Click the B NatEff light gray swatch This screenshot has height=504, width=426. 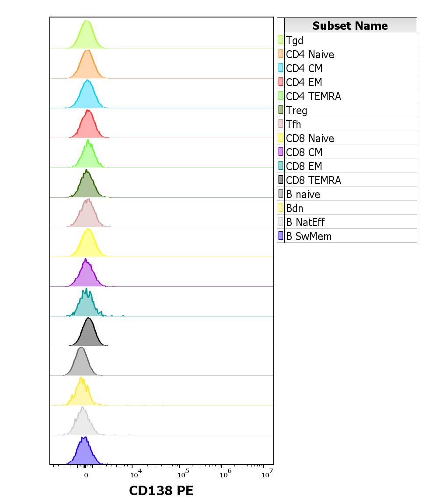pos(281,222)
